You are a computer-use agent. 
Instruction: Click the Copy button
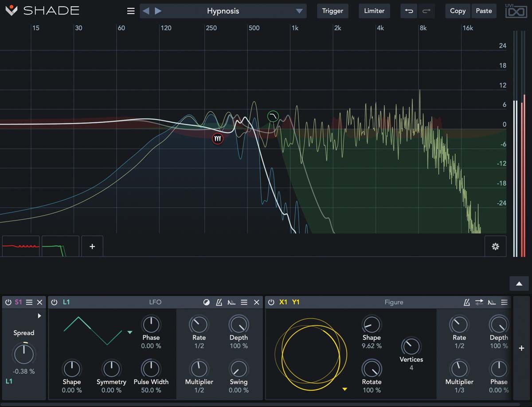pos(458,11)
